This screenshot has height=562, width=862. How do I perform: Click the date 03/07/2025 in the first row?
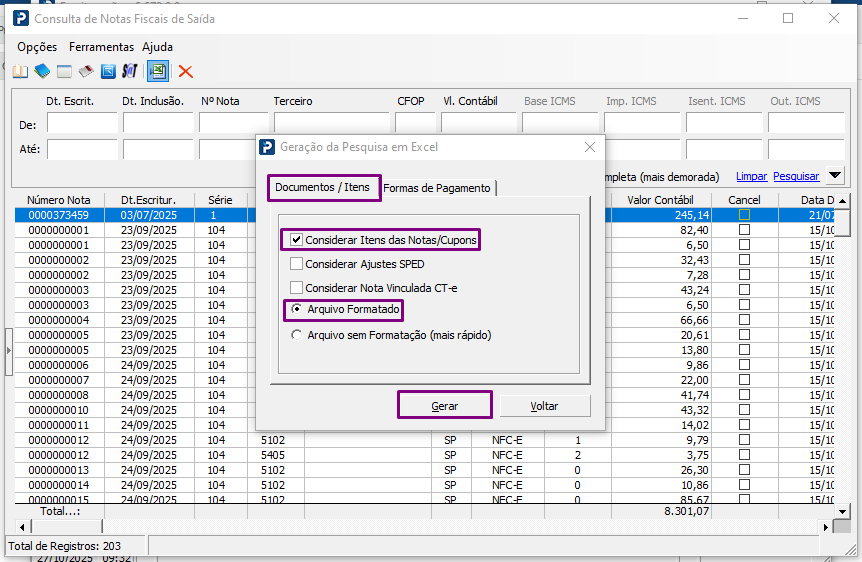tap(148, 215)
